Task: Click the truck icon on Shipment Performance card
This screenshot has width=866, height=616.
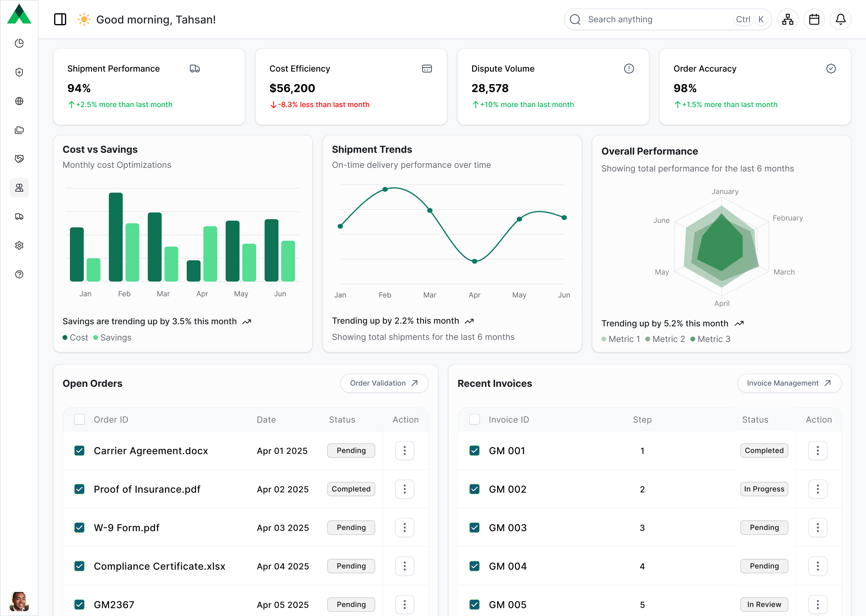Action: click(x=195, y=69)
